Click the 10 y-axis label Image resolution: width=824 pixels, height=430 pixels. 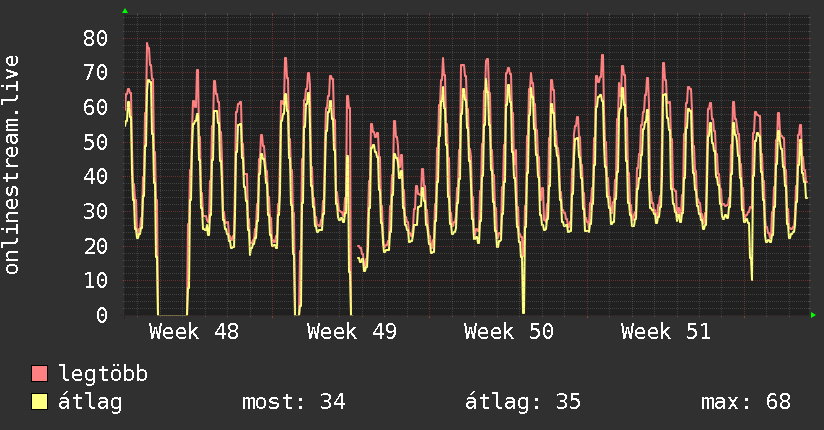coord(95,280)
